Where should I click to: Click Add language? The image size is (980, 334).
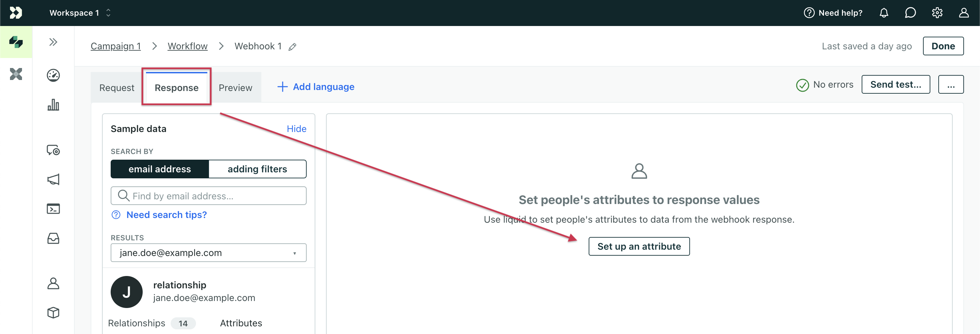[x=316, y=87]
